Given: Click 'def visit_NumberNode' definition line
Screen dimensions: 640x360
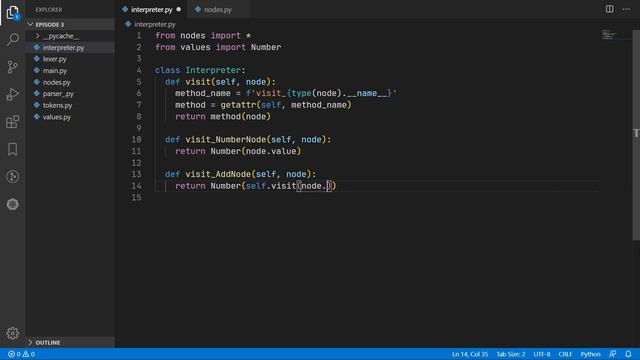Looking at the screenshot, I should click(248, 140).
